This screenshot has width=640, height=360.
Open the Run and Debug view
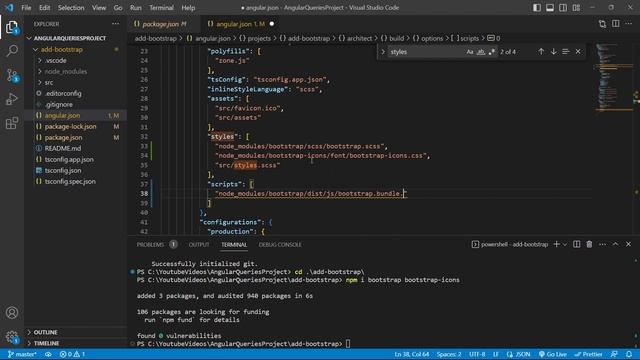12,99
